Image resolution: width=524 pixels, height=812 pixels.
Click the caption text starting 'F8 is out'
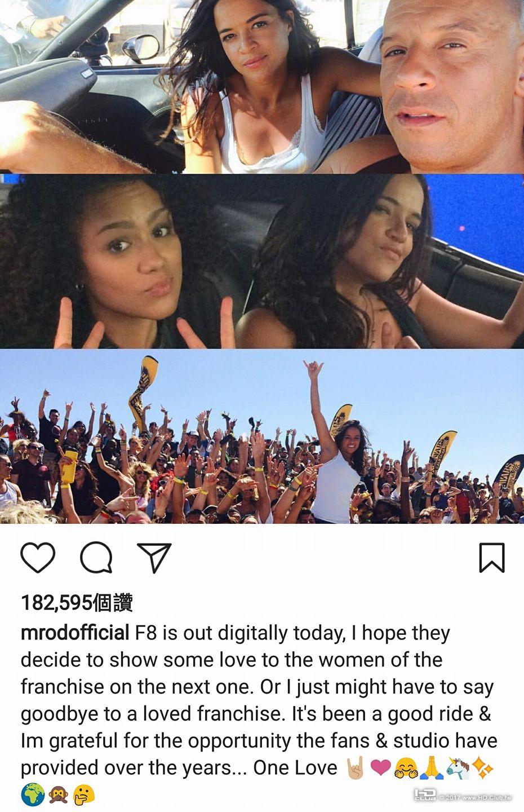[x=259, y=700]
